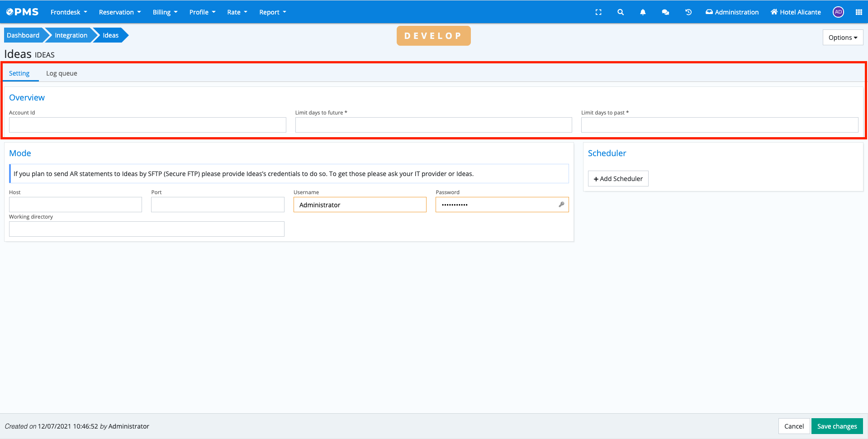The height and width of the screenshot is (439, 868).
Task: Open search with the magnifier icon
Action: (621, 12)
